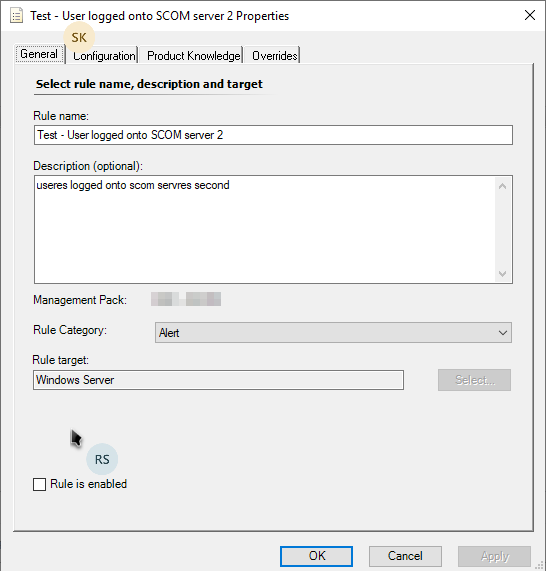Click inside the Rule name field
The height and width of the screenshot is (571, 546).
(273, 135)
